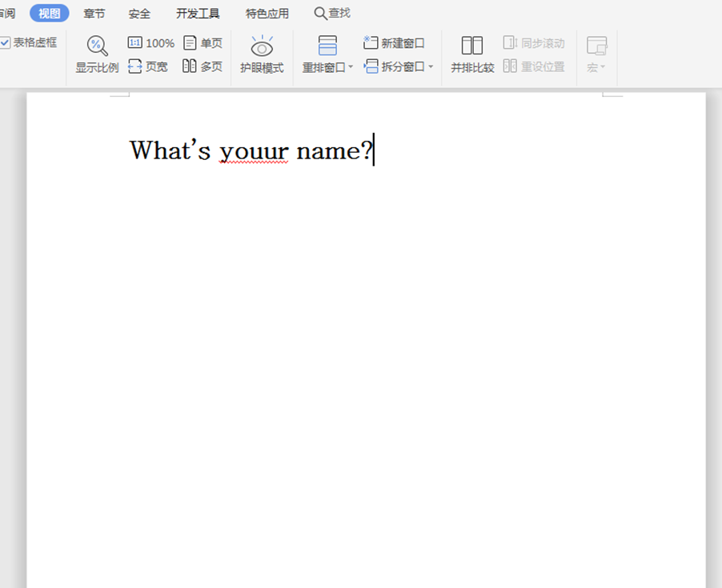Click the misspelled word "youur"
Viewport: 722px width, 588px height.
[253, 150]
